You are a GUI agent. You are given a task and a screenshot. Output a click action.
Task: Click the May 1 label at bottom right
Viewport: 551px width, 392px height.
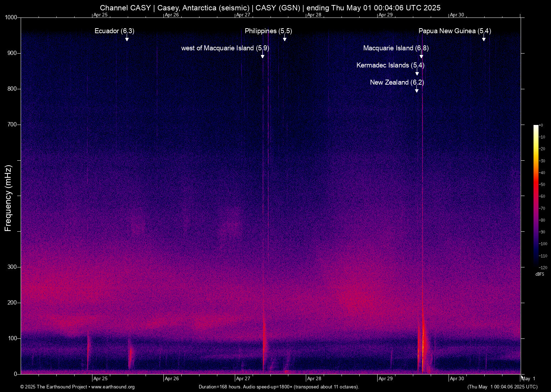[x=529, y=378]
